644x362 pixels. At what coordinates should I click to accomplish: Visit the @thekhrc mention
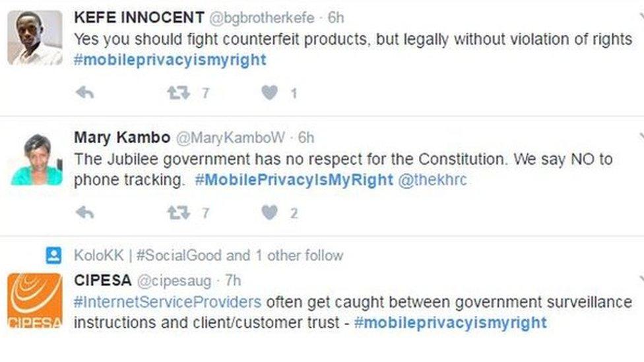(432, 179)
